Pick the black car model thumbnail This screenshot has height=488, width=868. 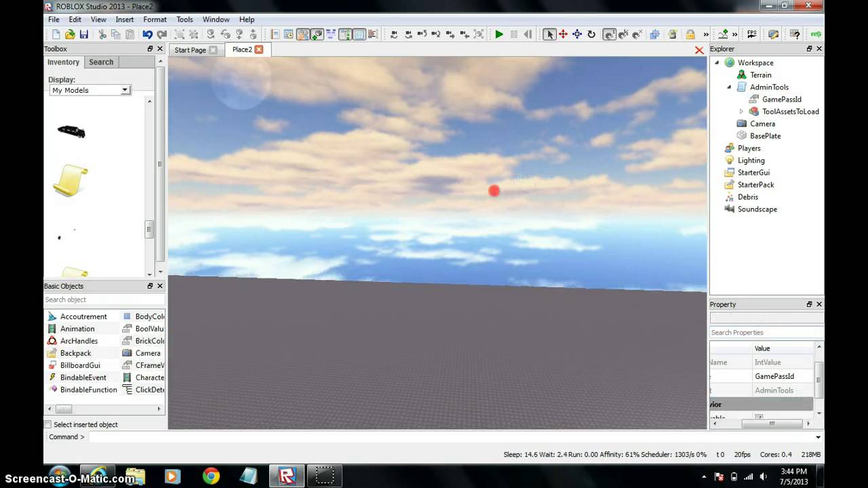point(71,131)
